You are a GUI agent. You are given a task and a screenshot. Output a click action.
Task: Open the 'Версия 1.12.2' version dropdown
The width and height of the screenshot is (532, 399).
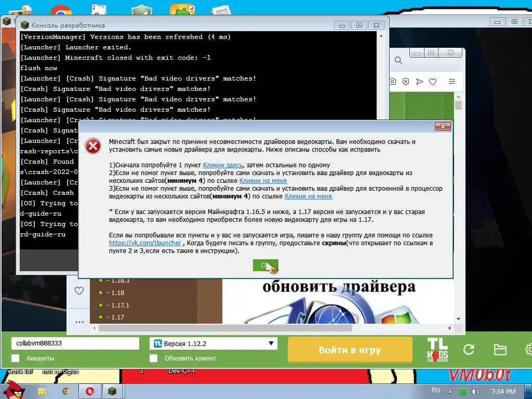[214, 343]
